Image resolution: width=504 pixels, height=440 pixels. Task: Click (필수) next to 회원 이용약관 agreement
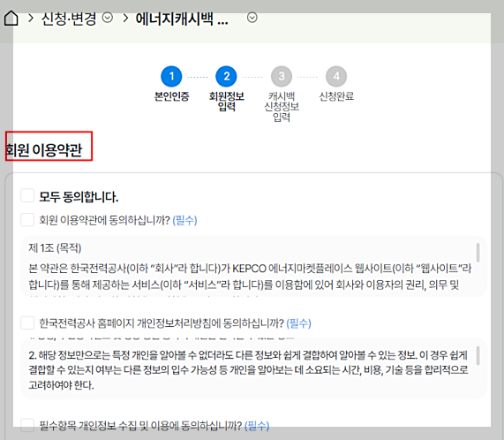click(x=184, y=220)
